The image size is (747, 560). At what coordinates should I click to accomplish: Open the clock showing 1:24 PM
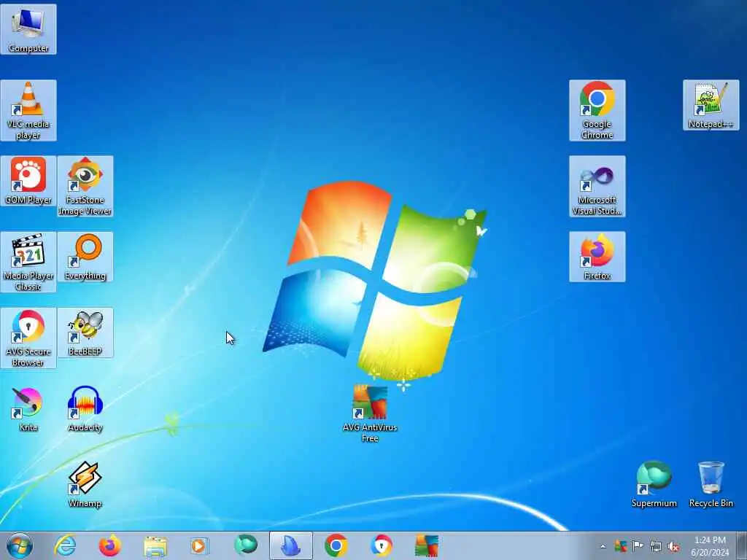710,545
